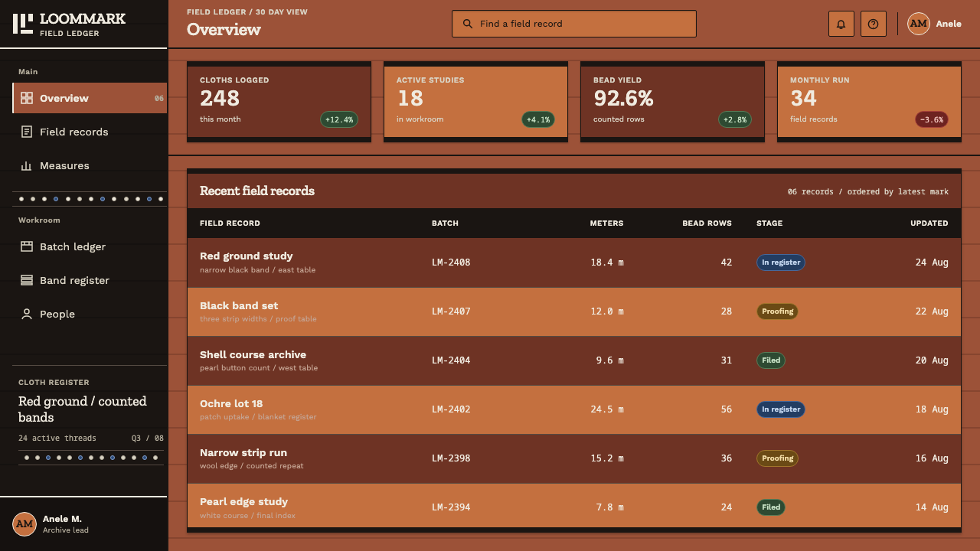Image resolution: width=980 pixels, height=551 pixels.
Task: Click the 24 active threads text
Action: pos(57,439)
